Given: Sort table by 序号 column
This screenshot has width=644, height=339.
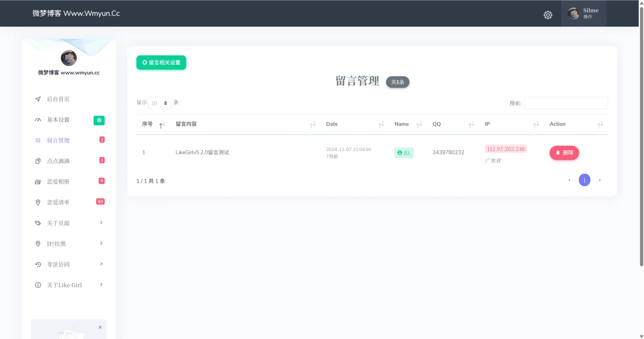Looking at the screenshot, I should (x=153, y=124).
